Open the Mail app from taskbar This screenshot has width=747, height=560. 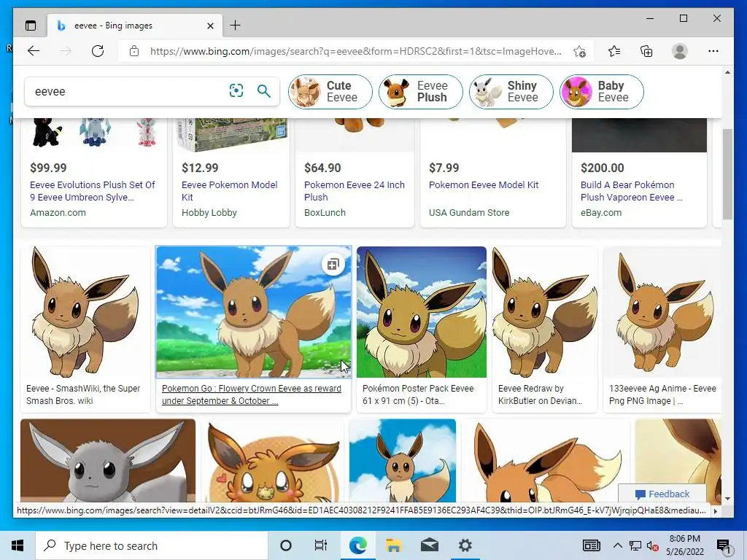coord(429,545)
